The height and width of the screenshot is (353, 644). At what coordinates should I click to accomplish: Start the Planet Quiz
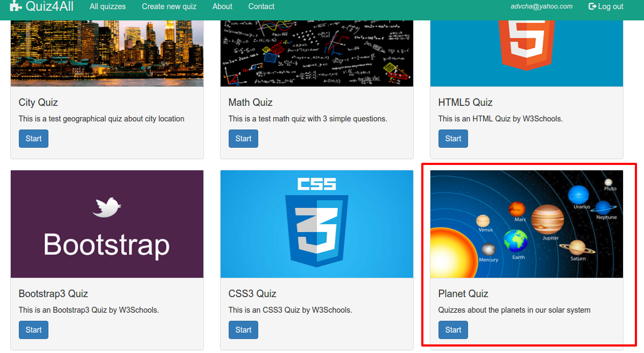[x=453, y=330]
